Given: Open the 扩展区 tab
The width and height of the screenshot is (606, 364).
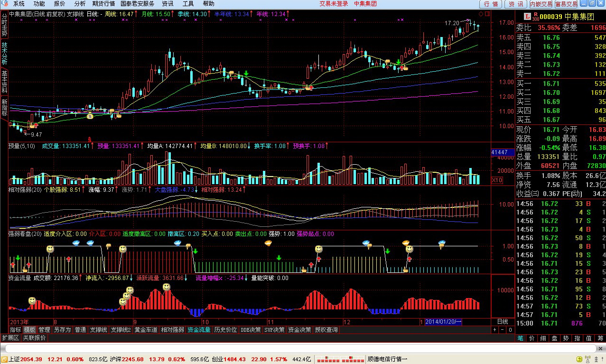Looking at the screenshot, I should pos(10,337).
